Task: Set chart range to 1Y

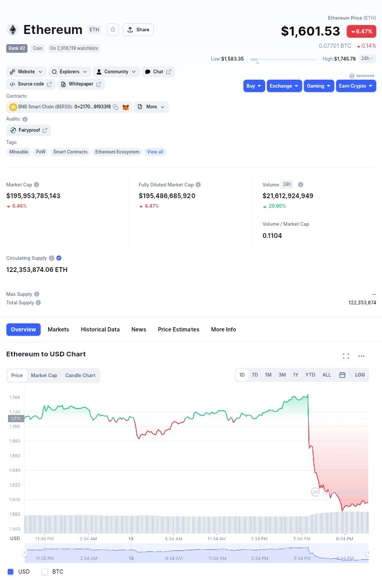Action: (x=296, y=375)
